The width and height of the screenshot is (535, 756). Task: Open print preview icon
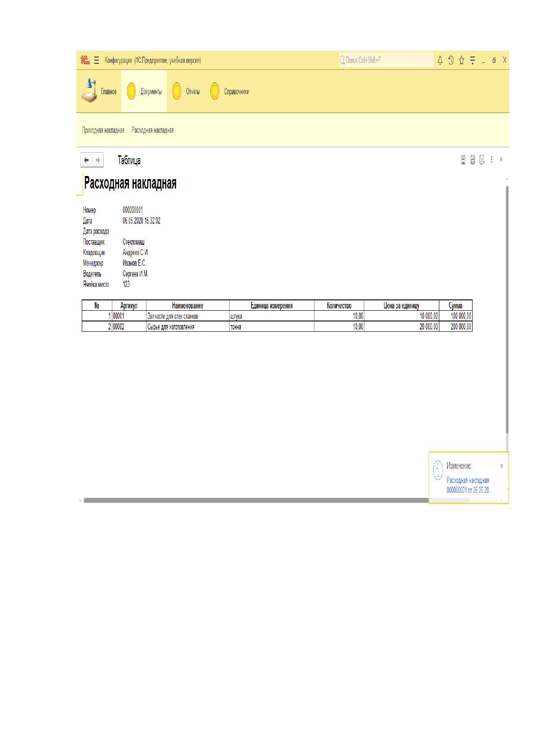tap(482, 159)
